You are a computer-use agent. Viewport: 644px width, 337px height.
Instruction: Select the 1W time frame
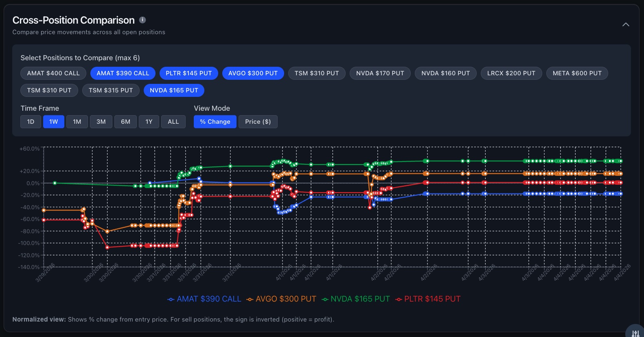click(54, 122)
